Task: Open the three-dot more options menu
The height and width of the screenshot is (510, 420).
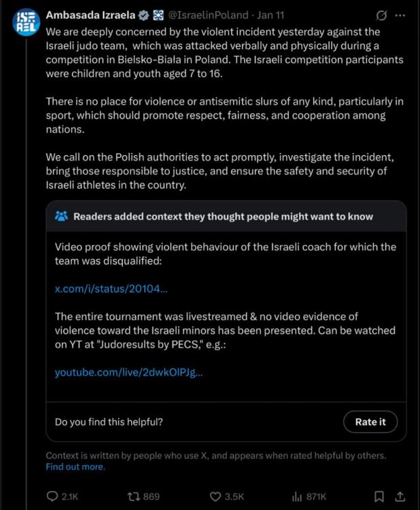Action: click(402, 15)
